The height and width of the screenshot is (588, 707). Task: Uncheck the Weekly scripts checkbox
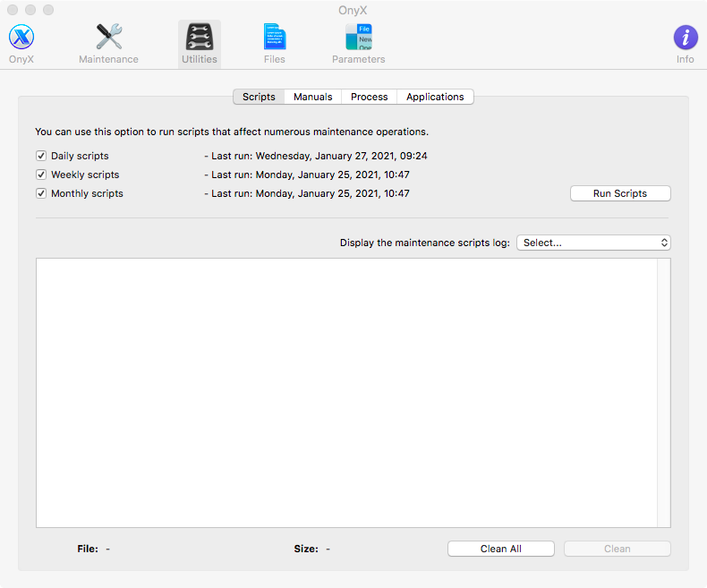tap(41, 175)
